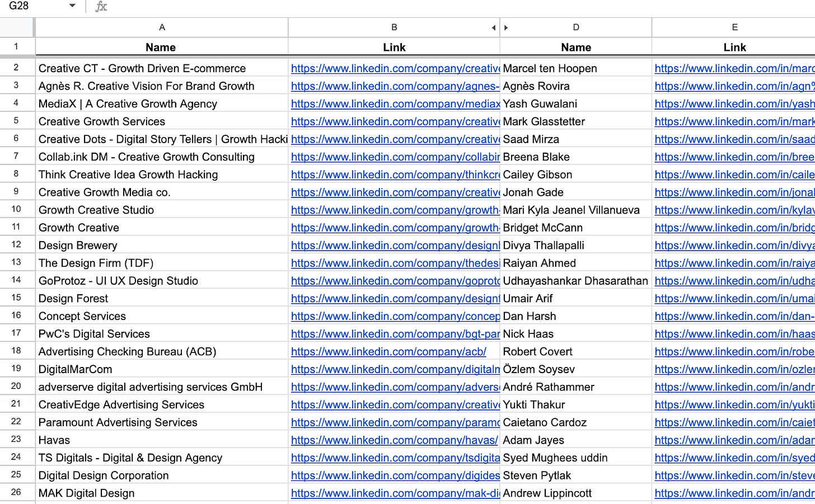
Task: Select the Havas cell
Action: (x=162, y=440)
